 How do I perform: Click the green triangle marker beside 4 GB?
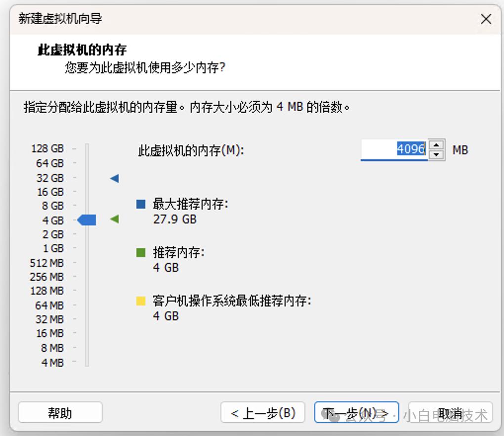(114, 219)
